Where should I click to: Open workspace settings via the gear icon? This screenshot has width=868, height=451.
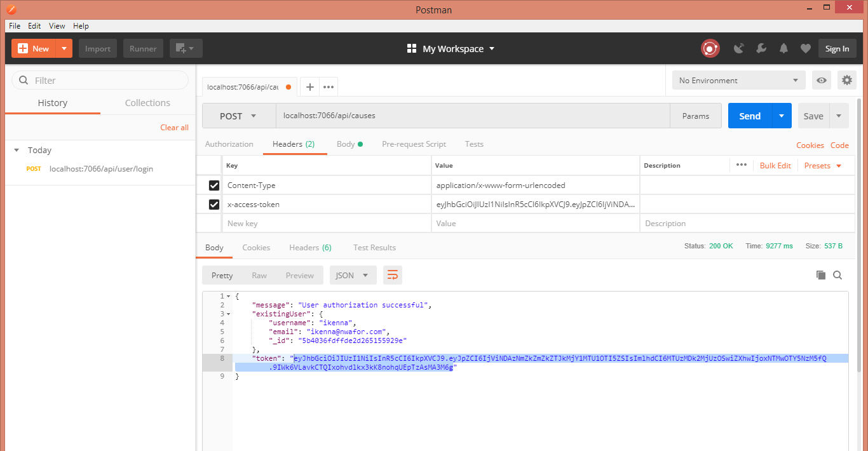click(x=846, y=80)
